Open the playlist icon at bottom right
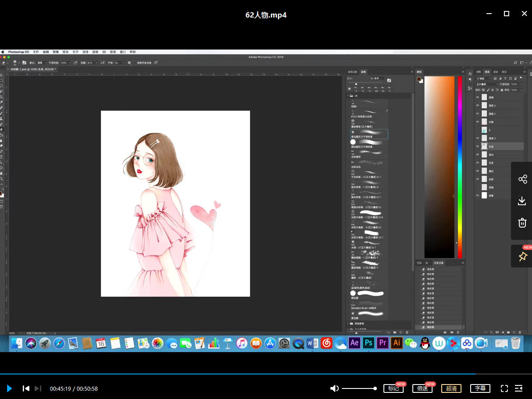 [519, 388]
